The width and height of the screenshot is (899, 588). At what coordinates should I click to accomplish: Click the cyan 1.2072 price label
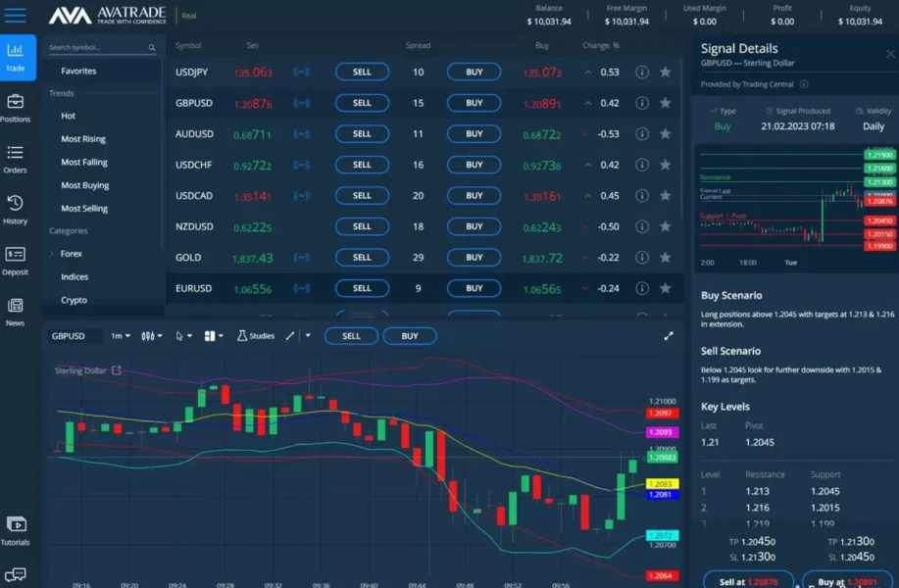coord(662,535)
